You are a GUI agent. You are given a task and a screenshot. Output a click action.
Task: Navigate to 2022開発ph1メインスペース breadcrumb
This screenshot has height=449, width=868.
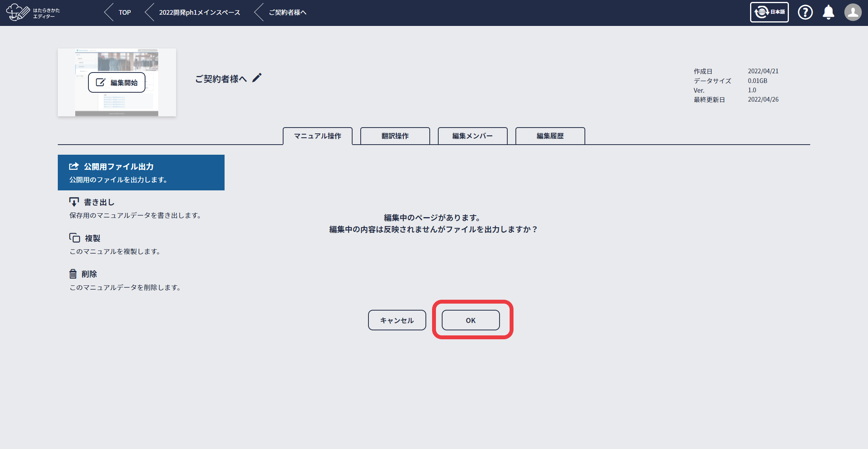click(199, 12)
